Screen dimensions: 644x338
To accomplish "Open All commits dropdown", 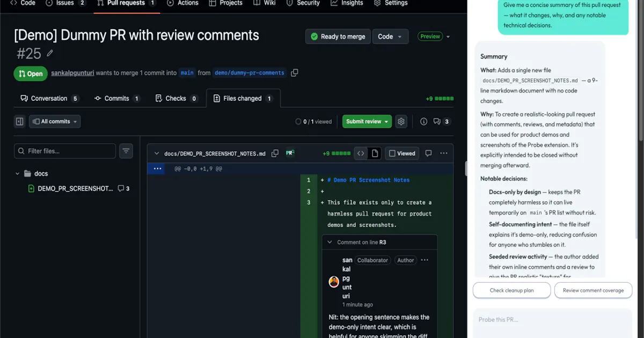I will coord(55,122).
